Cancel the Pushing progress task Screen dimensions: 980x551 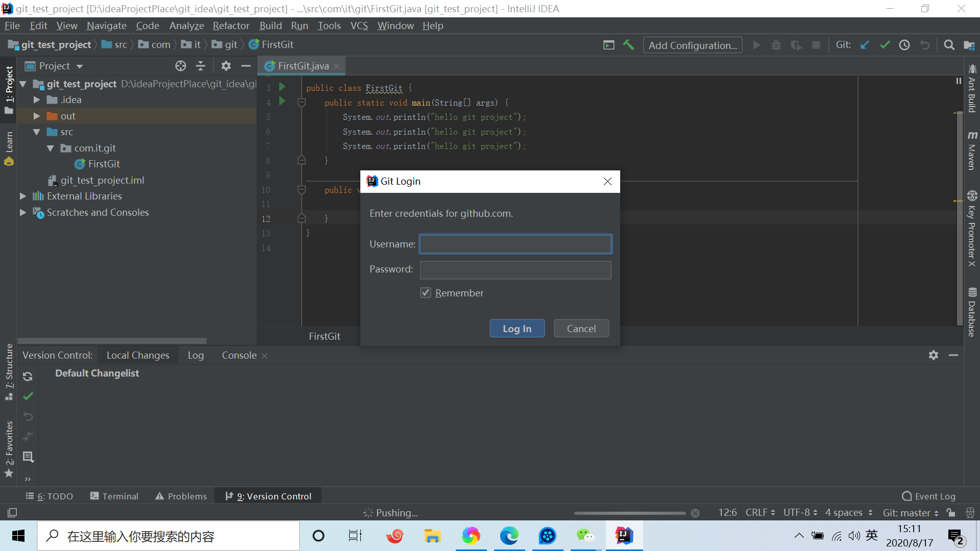point(695,513)
